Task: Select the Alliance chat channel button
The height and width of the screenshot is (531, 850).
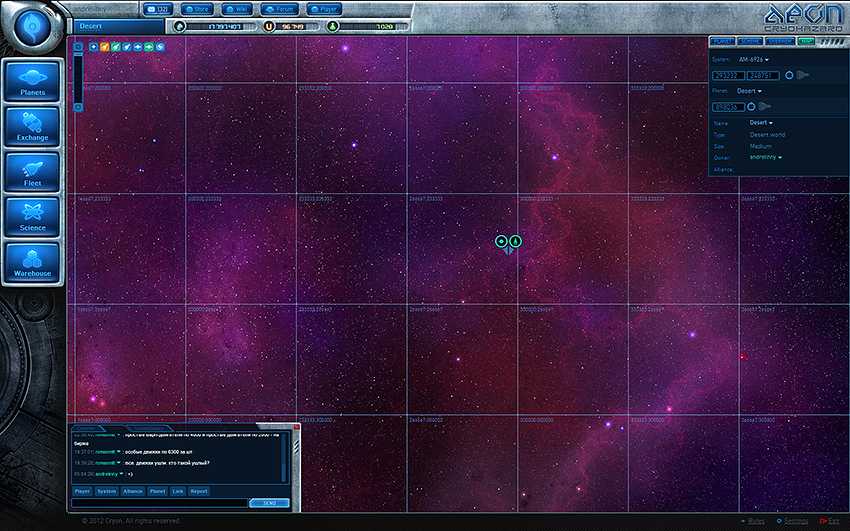Action: tap(133, 491)
